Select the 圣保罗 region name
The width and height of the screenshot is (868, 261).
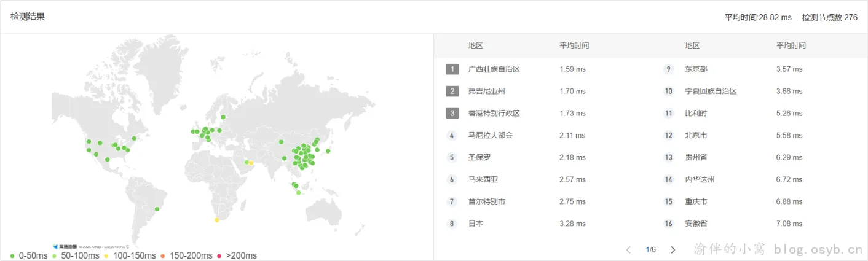coord(479,158)
